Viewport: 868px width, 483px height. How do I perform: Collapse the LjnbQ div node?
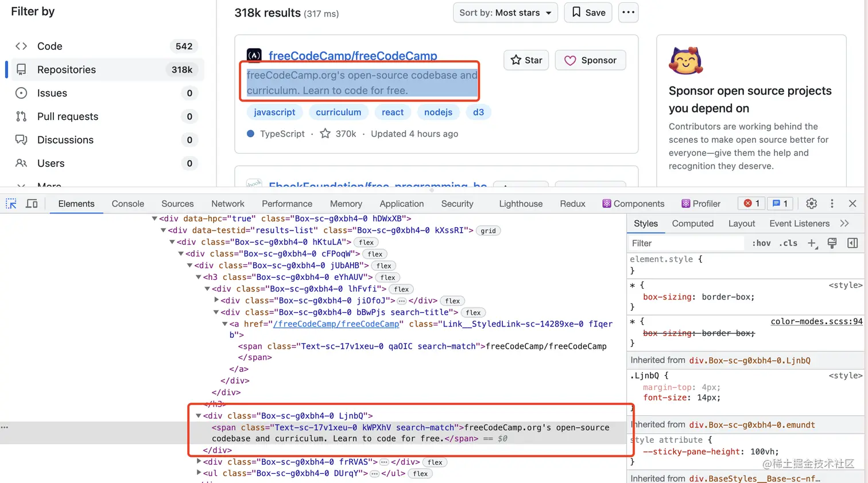(x=198, y=416)
